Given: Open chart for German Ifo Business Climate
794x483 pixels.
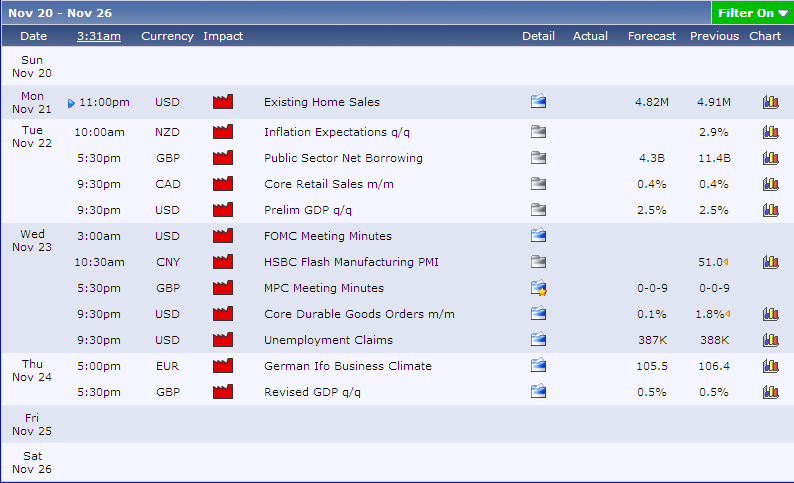Looking at the screenshot, I should tap(770, 366).
